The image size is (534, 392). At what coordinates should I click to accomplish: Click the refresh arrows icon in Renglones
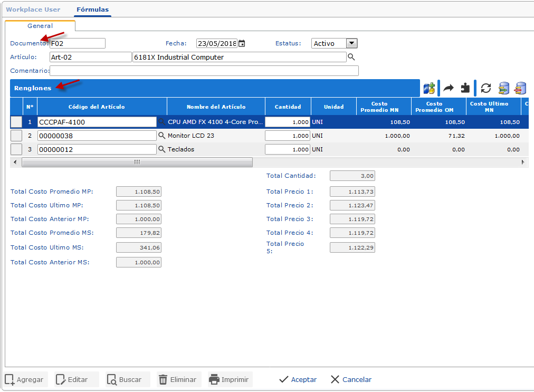486,88
